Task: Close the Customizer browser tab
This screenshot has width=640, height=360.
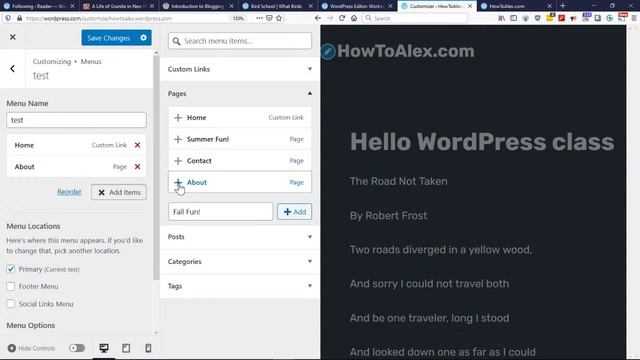Action: [x=470, y=6]
